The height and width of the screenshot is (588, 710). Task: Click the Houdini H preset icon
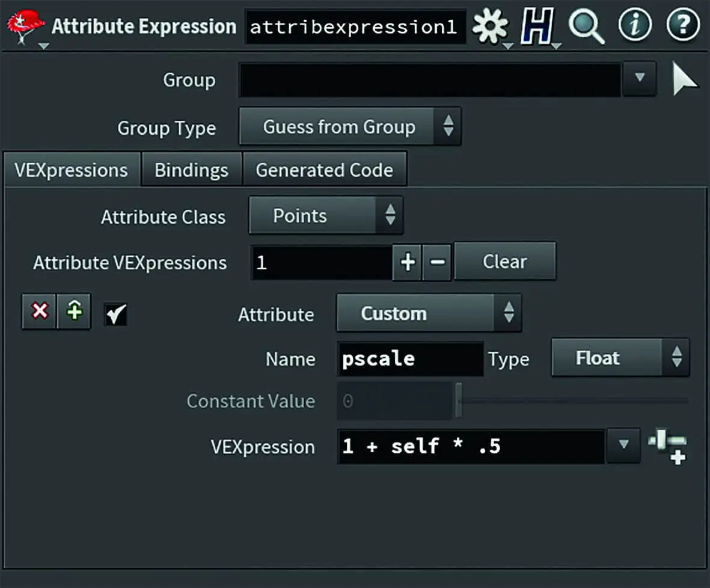537,28
